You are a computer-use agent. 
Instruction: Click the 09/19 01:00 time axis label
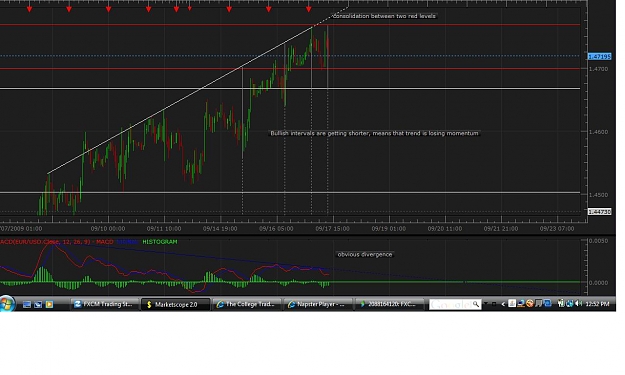pyautogui.click(x=389, y=229)
